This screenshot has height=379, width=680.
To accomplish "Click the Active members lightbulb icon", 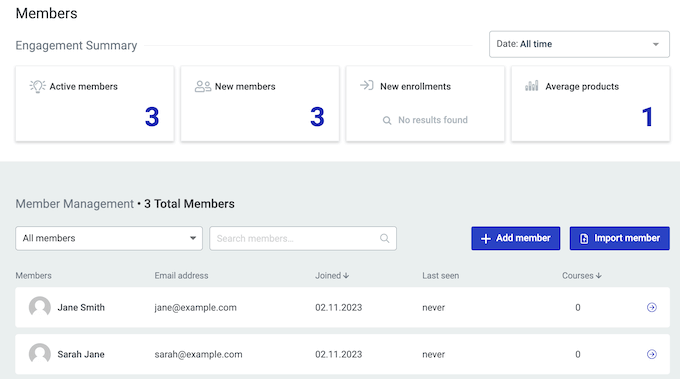I will [37, 86].
